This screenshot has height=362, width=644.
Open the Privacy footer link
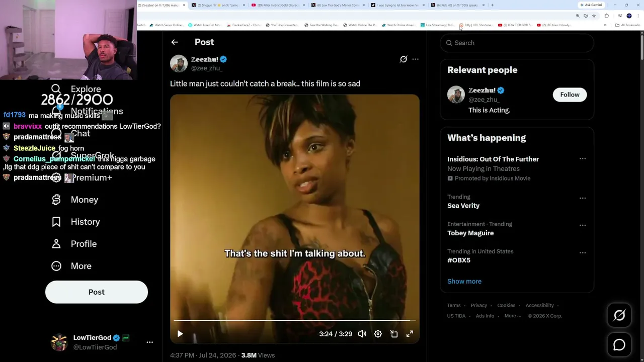[479, 305]
